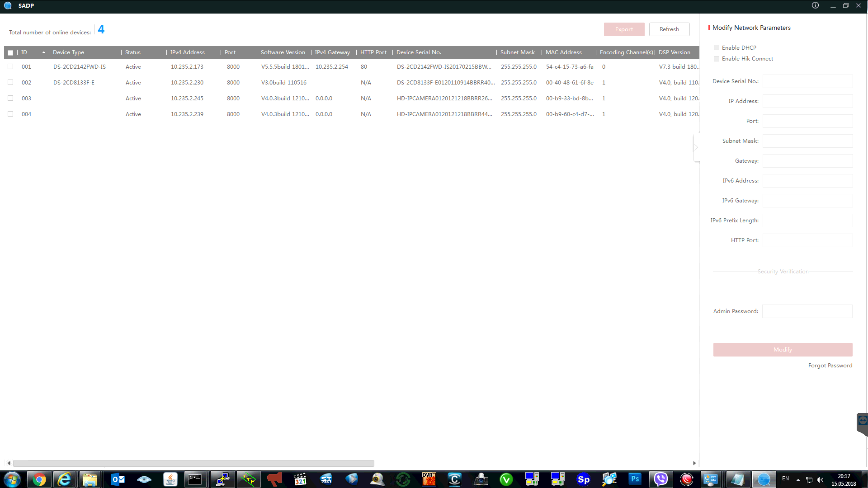This screenshot has height=488, width=868.
Task: Click the TeamViewer side tab icon
Action: 863,421
